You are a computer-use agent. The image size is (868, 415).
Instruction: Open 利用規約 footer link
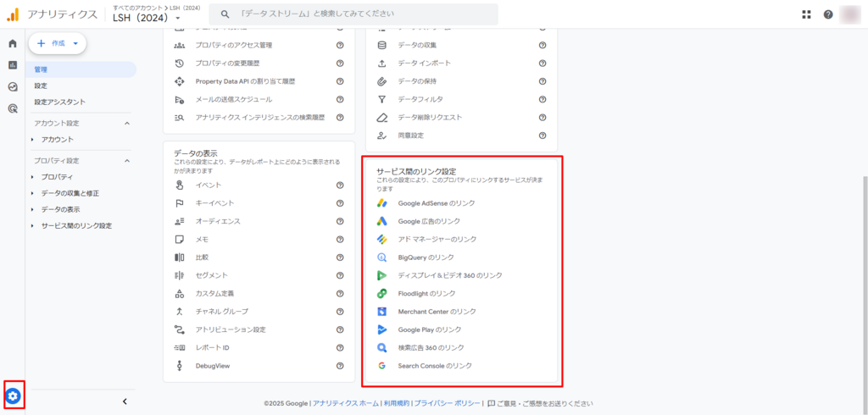pyautogui.click(x=397, y=403)
